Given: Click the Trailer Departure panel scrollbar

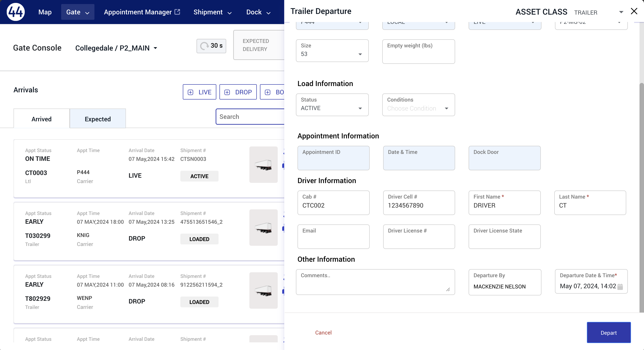Looking at the screenshot, I should [x=642, y=197].
